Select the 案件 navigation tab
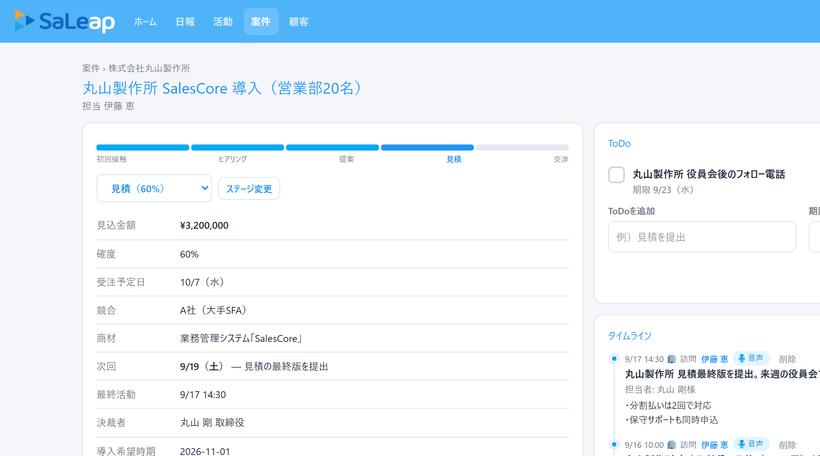Viewport: 820px width, 456px height. coord(260,21)
